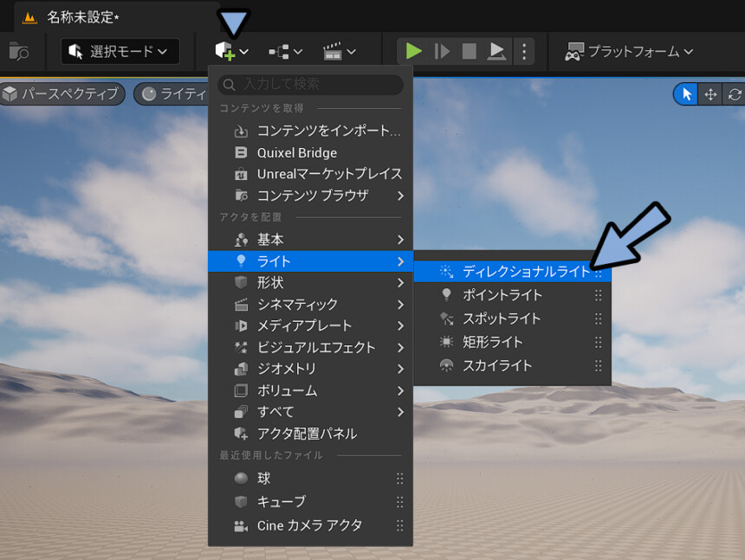
Task: Click the Spot Light drag handle
Action: [599, 319]
